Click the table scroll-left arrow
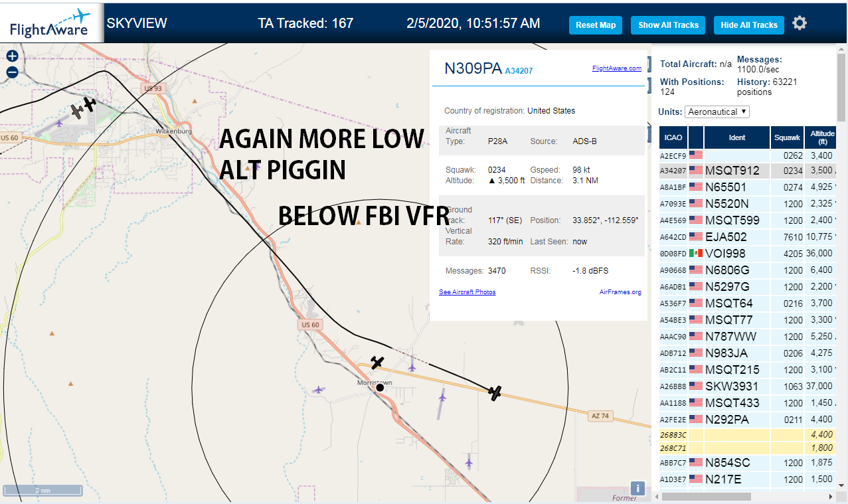 coord(657,497)
